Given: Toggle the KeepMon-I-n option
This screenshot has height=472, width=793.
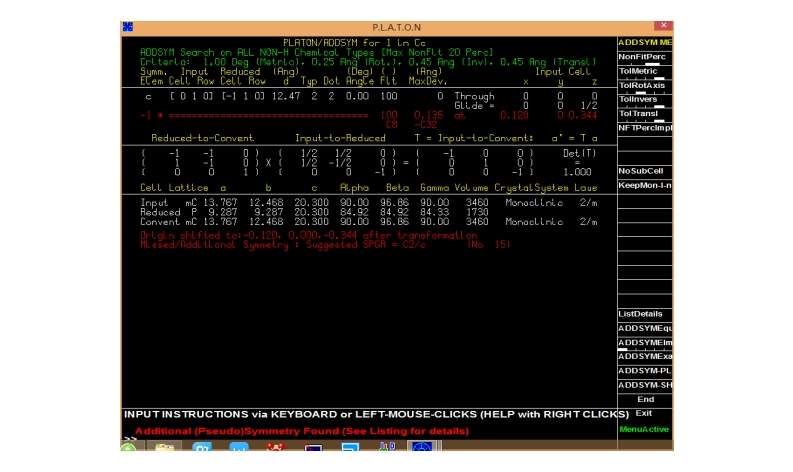Looking at the screenshot, I should pos(645,185).
